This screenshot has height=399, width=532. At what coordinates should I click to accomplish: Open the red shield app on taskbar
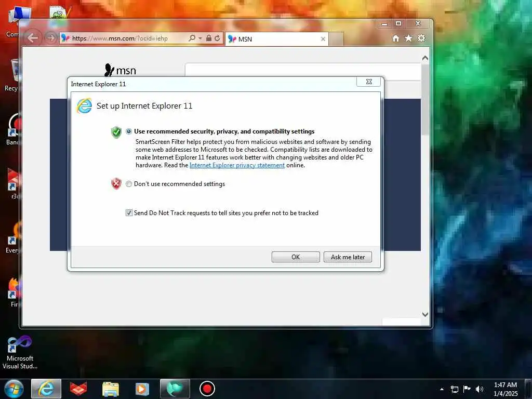pos(78,389)
